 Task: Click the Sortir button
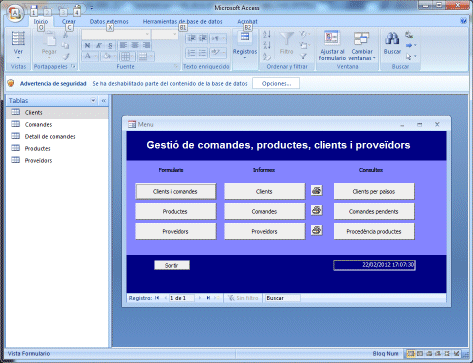[x=172, y=265]
